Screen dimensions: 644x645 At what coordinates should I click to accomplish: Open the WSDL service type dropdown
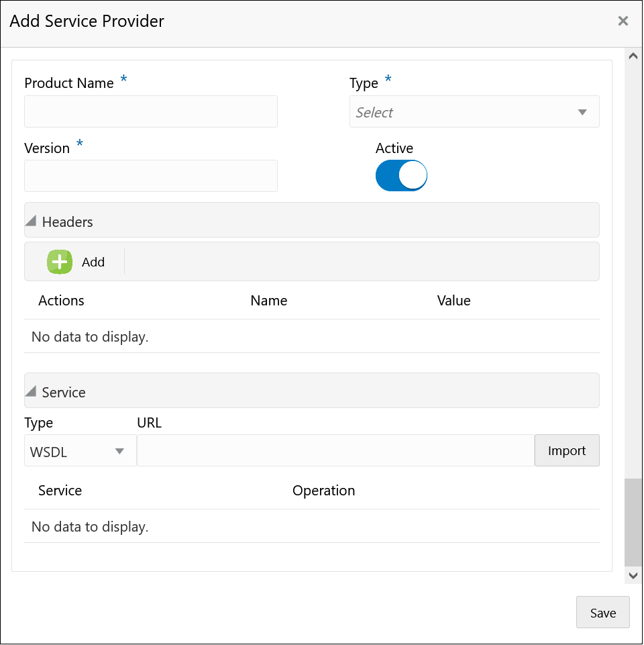pyautogui.click(x=80, y=451)
